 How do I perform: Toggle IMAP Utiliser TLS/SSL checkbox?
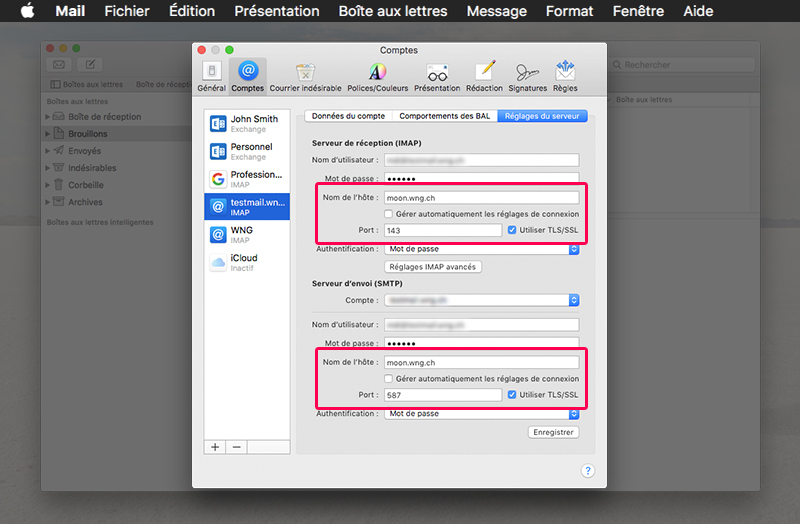pyautogui.click(x=512, y=230)
